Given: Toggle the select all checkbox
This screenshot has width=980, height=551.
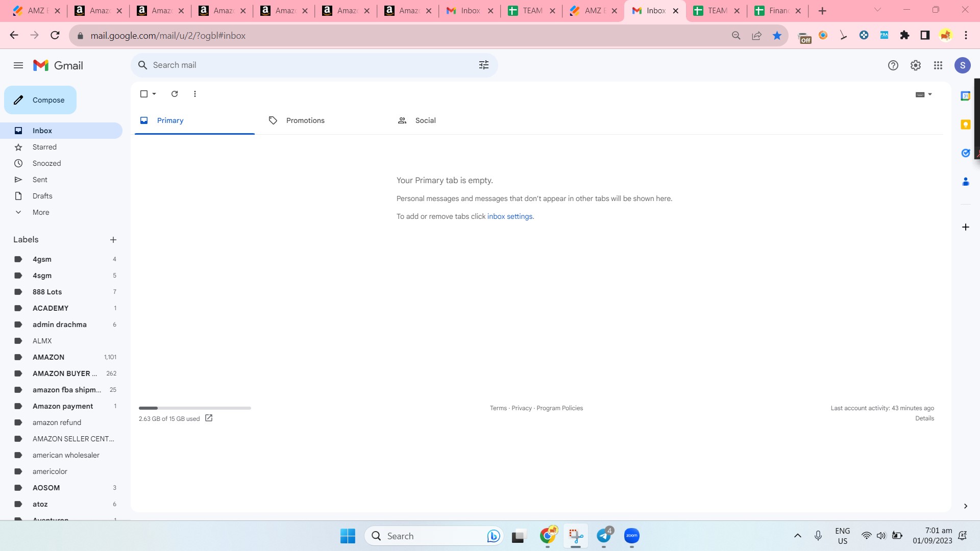Looking at the screenshot, I should click(144, 94).
